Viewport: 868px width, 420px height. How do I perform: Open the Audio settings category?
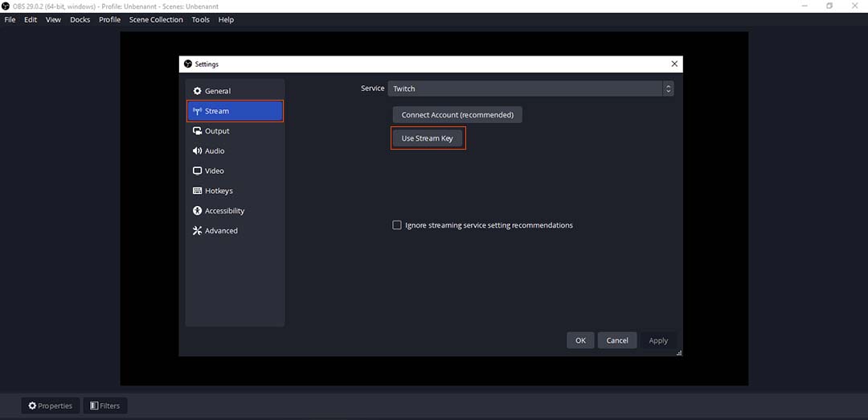pos(235,150)
